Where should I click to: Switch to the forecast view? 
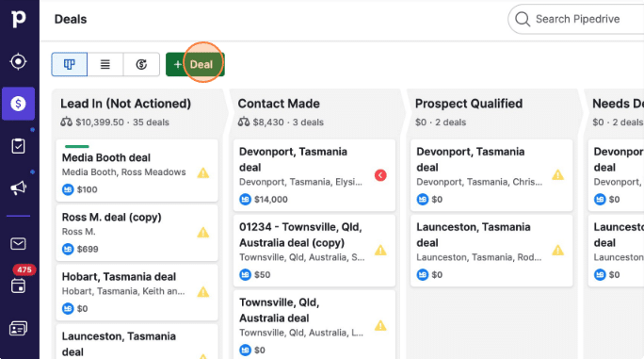pyautogui.click(x=141, y=64)
